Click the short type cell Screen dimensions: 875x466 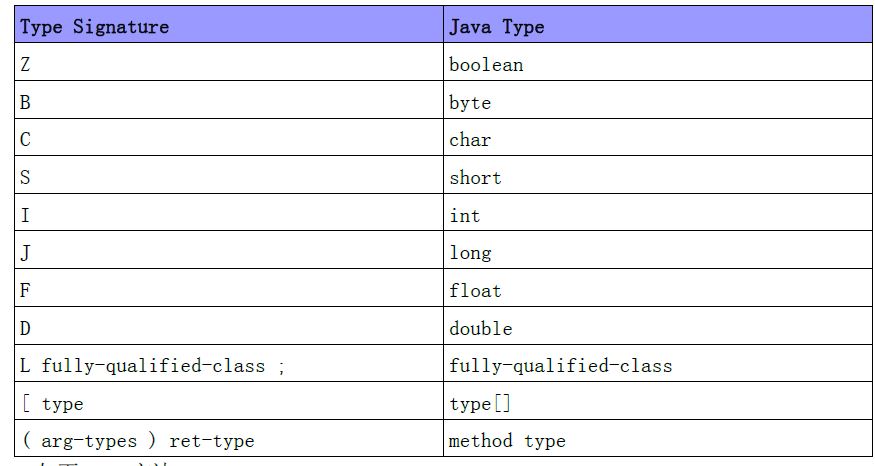[475, 178]
